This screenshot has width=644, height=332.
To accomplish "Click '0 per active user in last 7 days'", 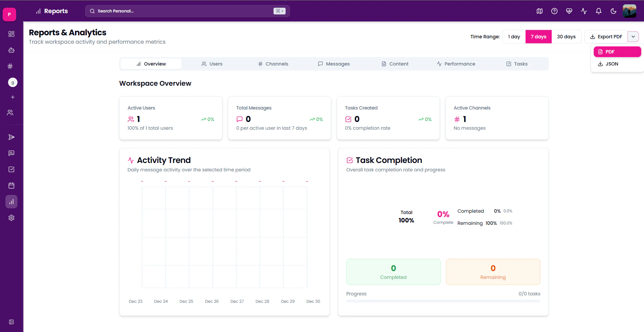I will (271, 128).
